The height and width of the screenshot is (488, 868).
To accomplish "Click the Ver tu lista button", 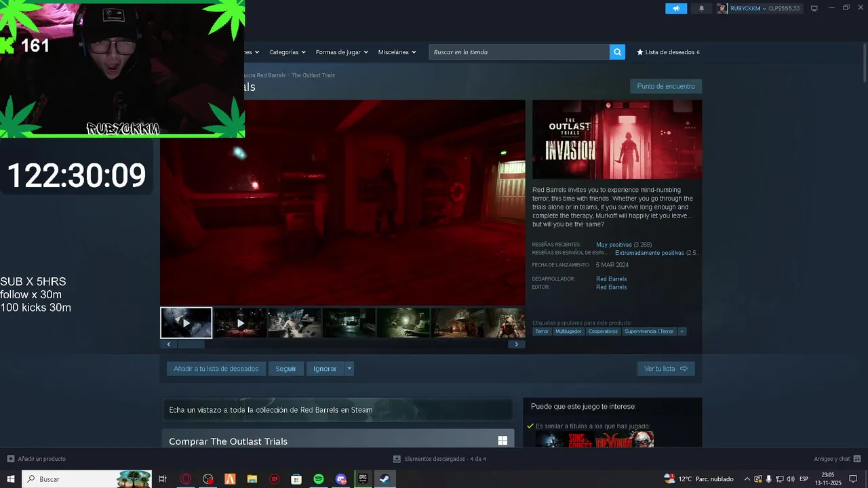I will point(665,369).
